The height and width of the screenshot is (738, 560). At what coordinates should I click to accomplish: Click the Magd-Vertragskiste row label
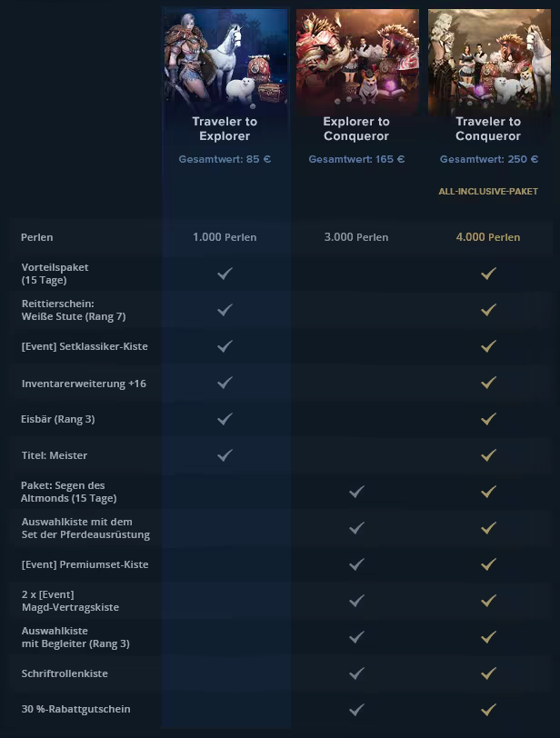pos(70,601)
